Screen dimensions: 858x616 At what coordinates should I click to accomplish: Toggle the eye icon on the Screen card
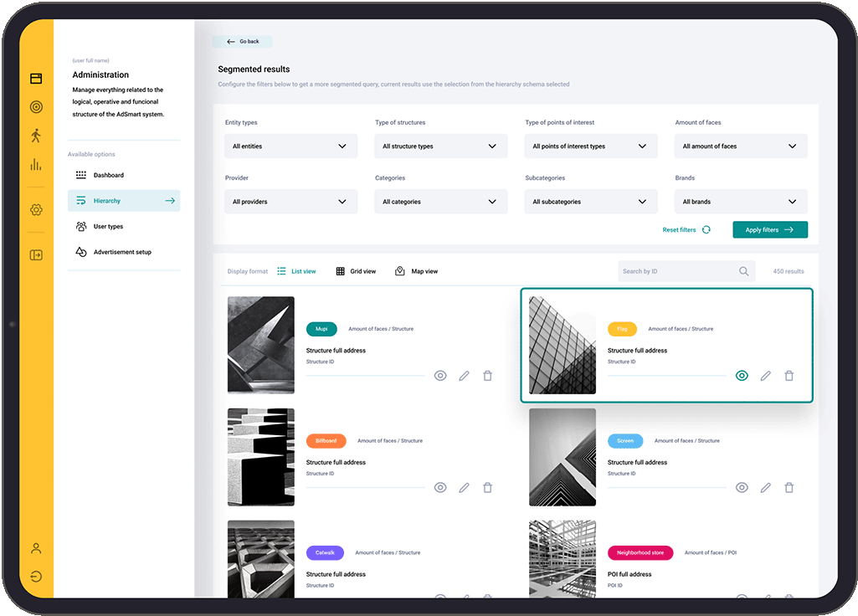tap(742, 487)
